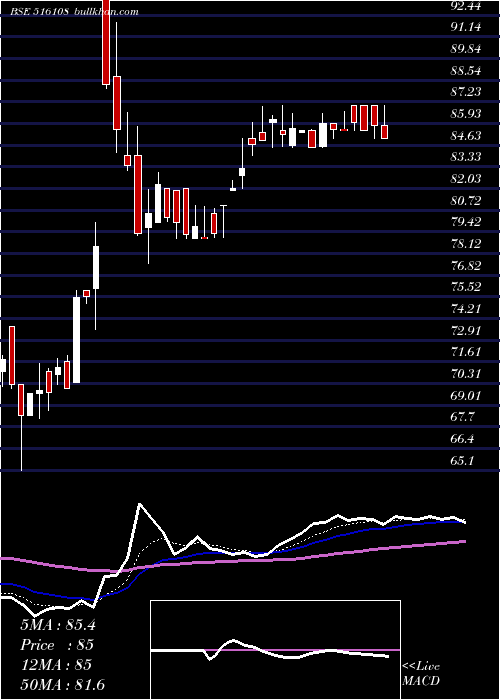Click inside the Live MACD inset chart
This screenshot has height=700, width=500.
pos(275,650)
